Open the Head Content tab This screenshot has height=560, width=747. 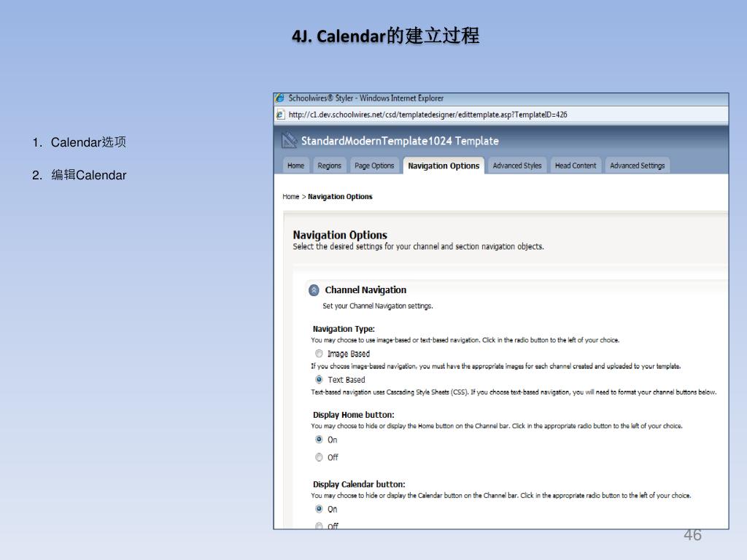(x=576, y=166)
